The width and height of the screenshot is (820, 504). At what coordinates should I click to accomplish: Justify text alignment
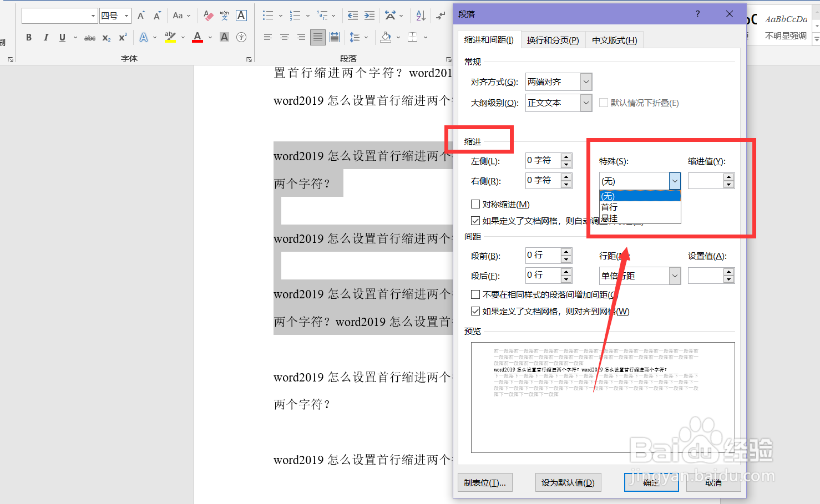[318, 37]
